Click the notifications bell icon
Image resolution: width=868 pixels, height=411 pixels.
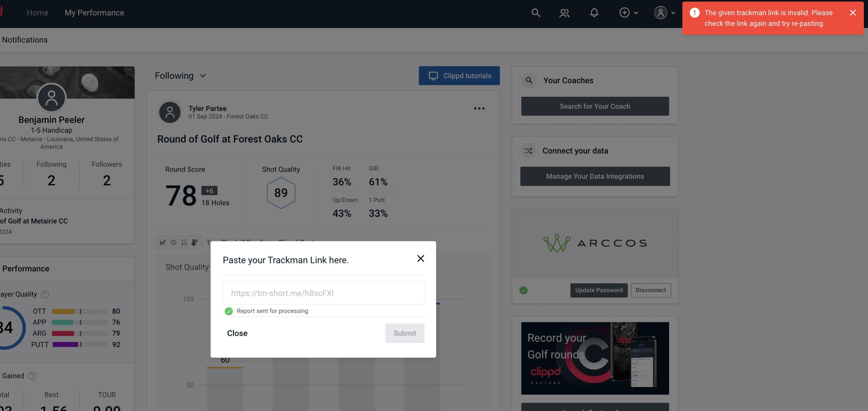point(594,12)
